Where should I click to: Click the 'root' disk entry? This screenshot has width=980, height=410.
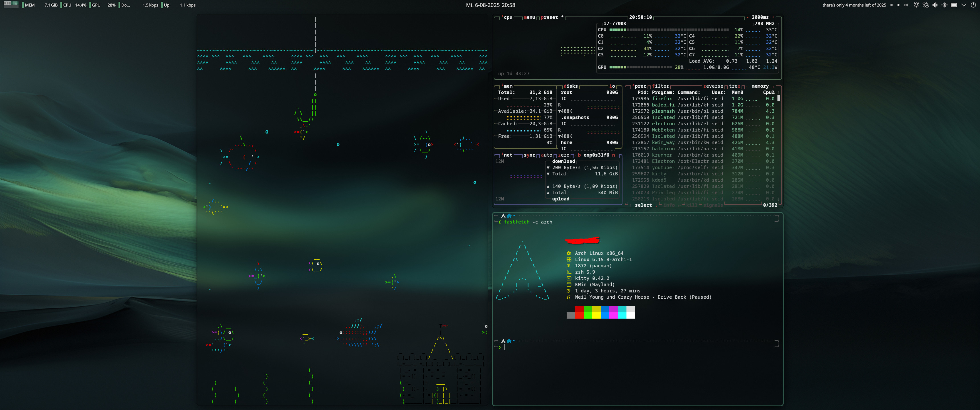tap(566, 92)
